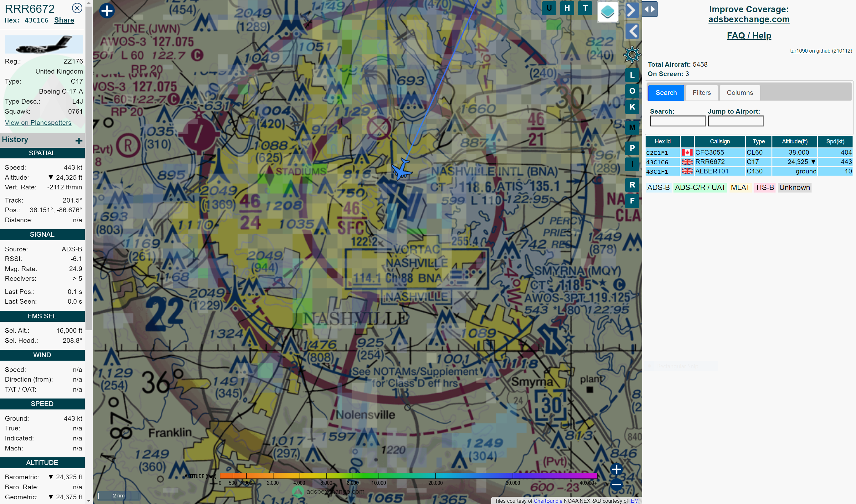
Task: Open tar1090 on github link
Action: point(821,51)
